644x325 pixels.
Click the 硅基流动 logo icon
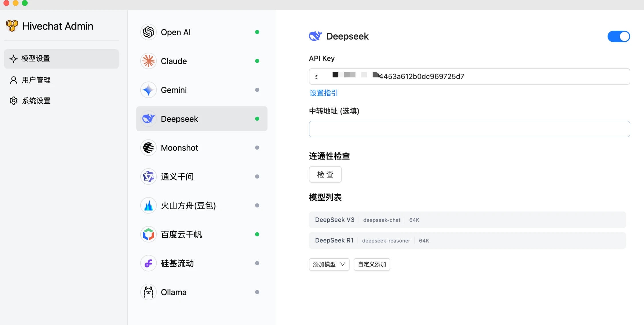[x=148, y=263]
